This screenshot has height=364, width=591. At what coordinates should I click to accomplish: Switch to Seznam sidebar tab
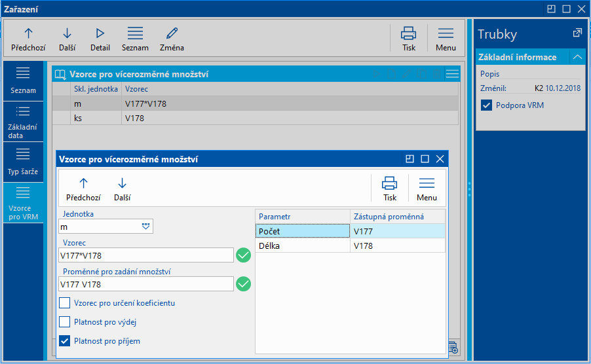(x=23, y=81)
